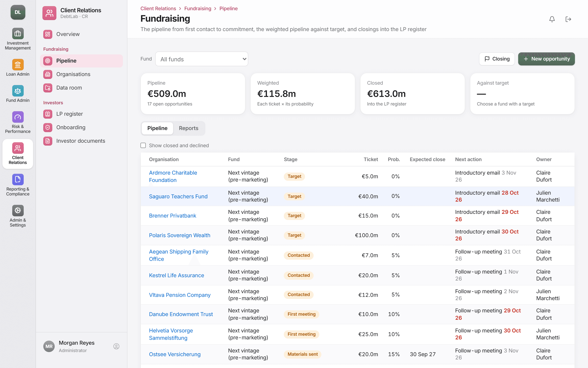588x368 pixels.
Task: Expand the Fund 'All funds' dropdown
Action: point(202,59)
